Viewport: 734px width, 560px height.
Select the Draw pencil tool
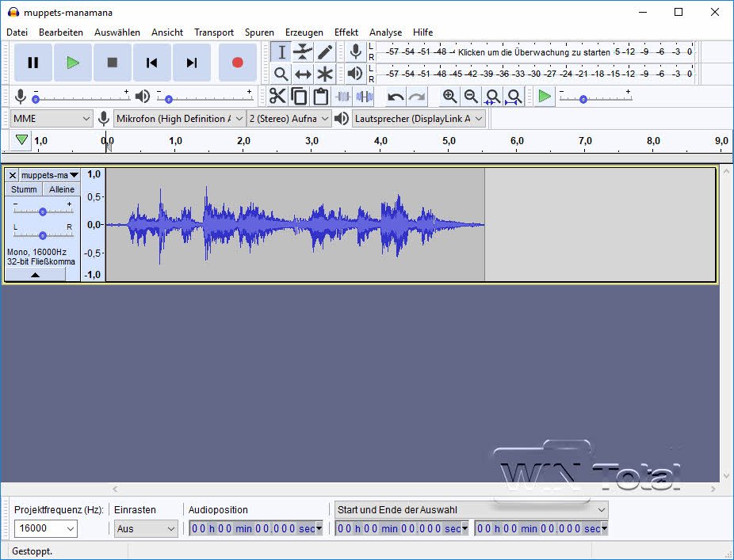coord(325,52)
